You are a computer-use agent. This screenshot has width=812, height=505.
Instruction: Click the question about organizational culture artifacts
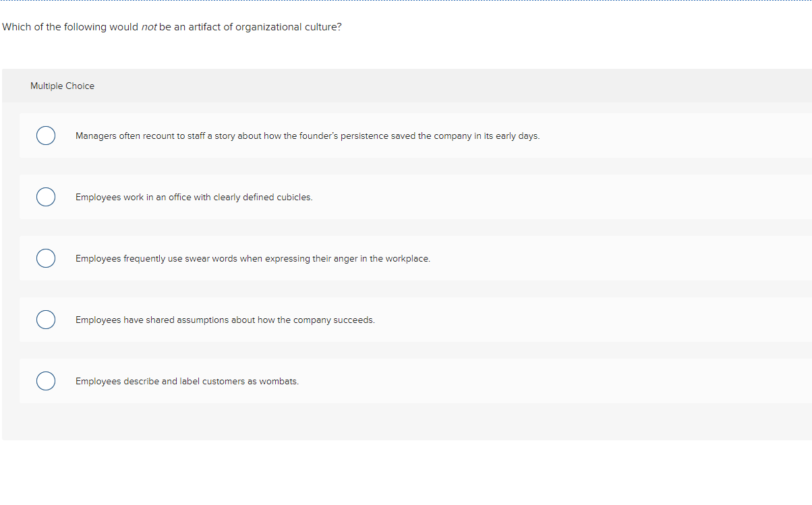tap(171, 27)
